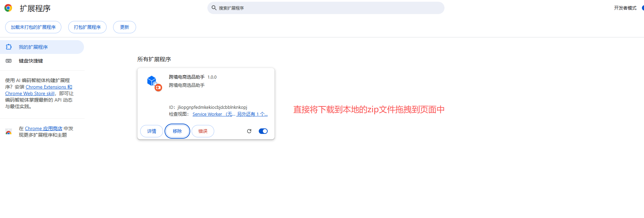Click the 详情 button
Screen dimensions: 644x218
click(x=151, y=131)
